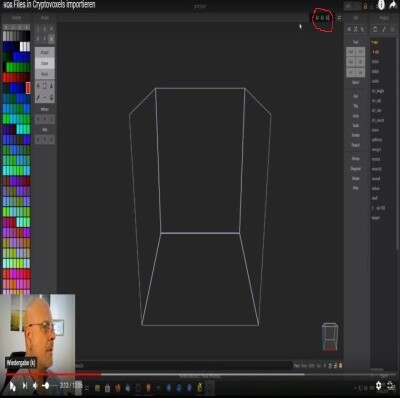Expand the Misc section in Edit panel
Screen dimensions: 400x398
point(356,188)
